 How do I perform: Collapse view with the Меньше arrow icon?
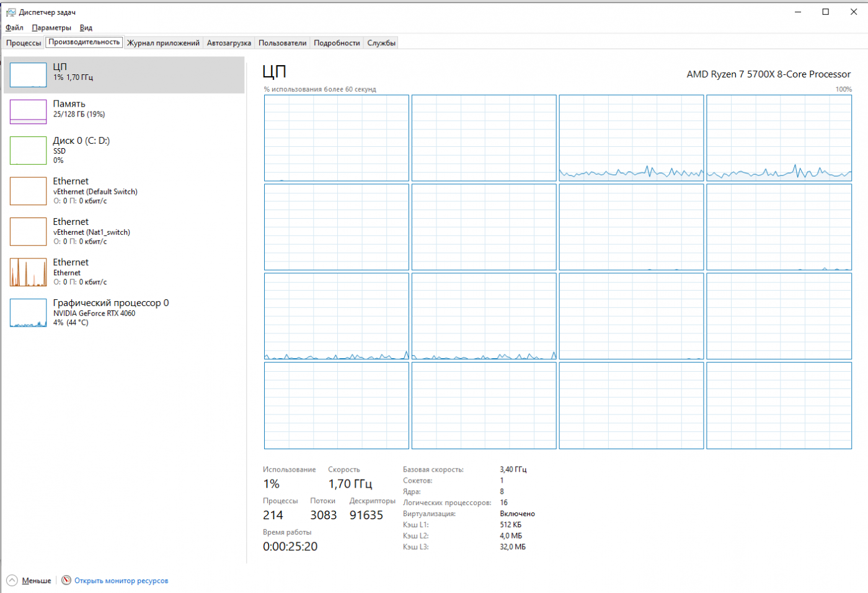pos(12,581)
